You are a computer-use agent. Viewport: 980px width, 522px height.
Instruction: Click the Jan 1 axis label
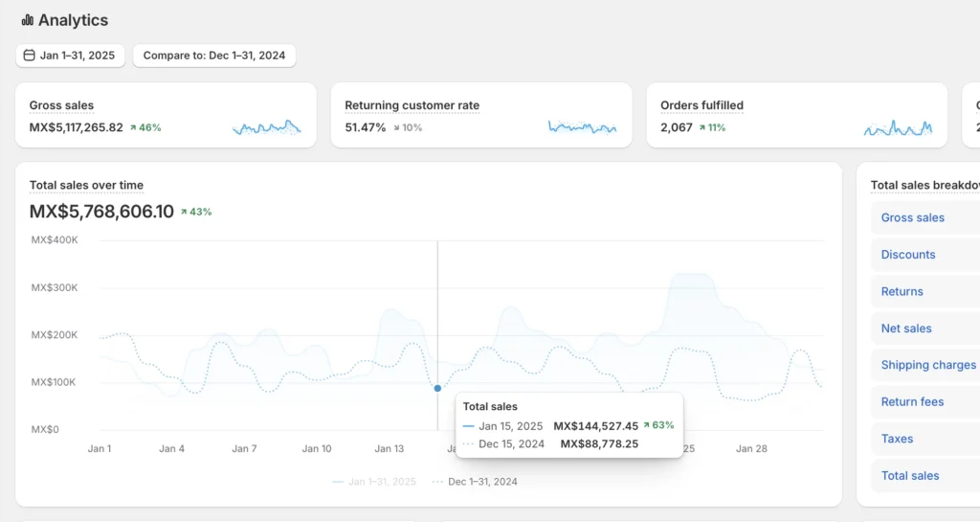(100, 449)
